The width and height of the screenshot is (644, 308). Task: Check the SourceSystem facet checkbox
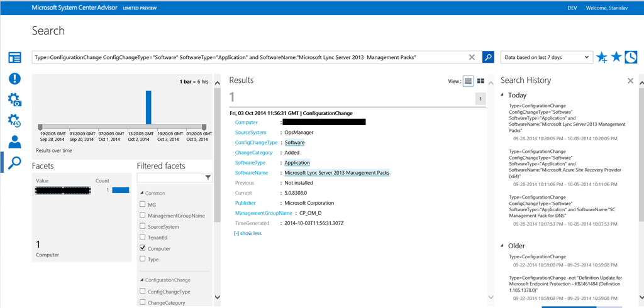[143, 226]
